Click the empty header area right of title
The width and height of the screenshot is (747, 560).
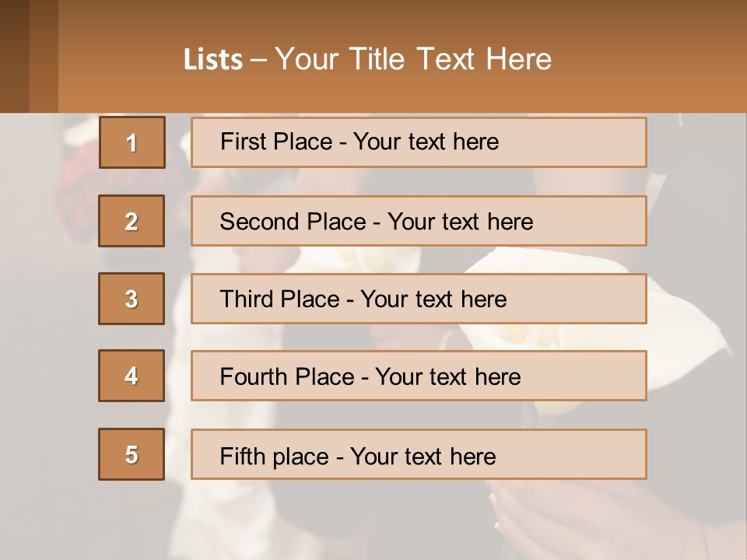pos(654,59)
